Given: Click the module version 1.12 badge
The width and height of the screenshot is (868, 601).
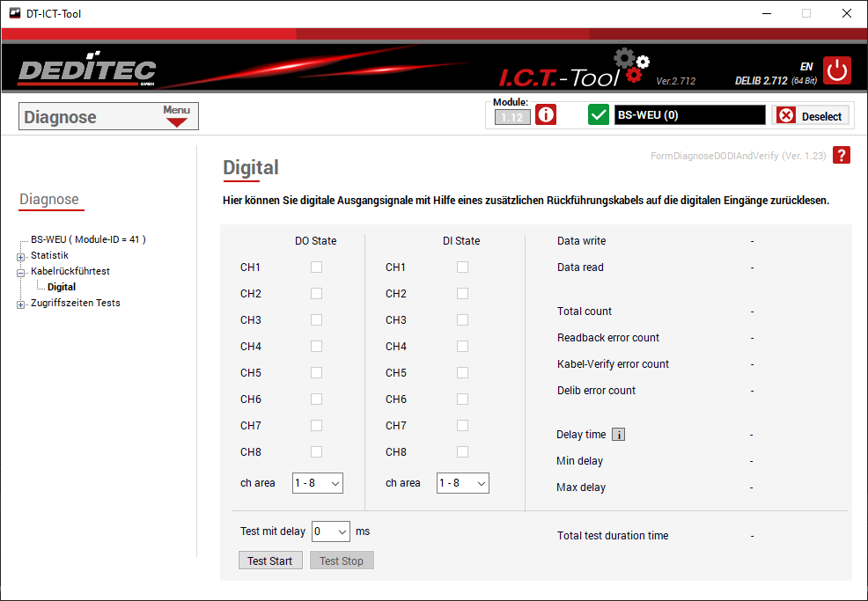Looking at the screenshot, I should tap(512, 117).
